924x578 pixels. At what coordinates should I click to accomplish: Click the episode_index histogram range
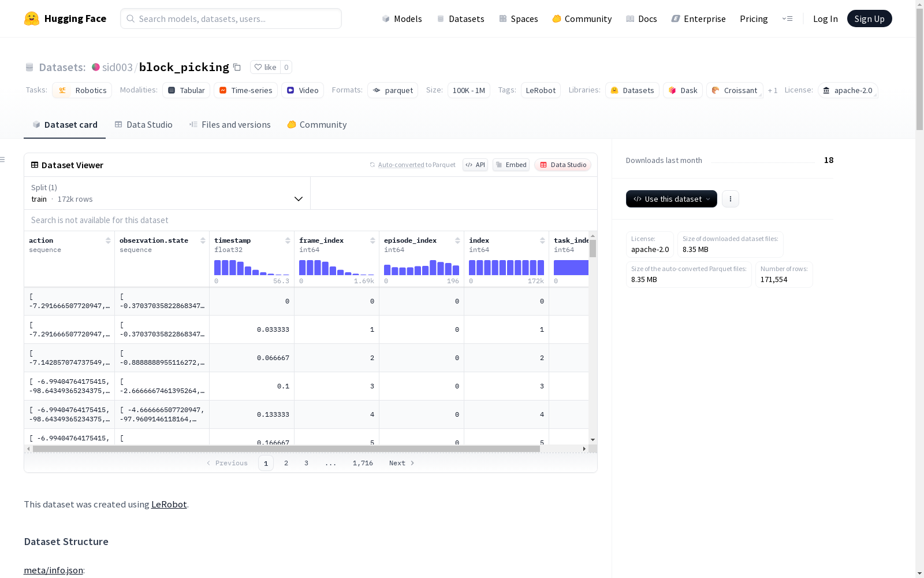(422, 268)
